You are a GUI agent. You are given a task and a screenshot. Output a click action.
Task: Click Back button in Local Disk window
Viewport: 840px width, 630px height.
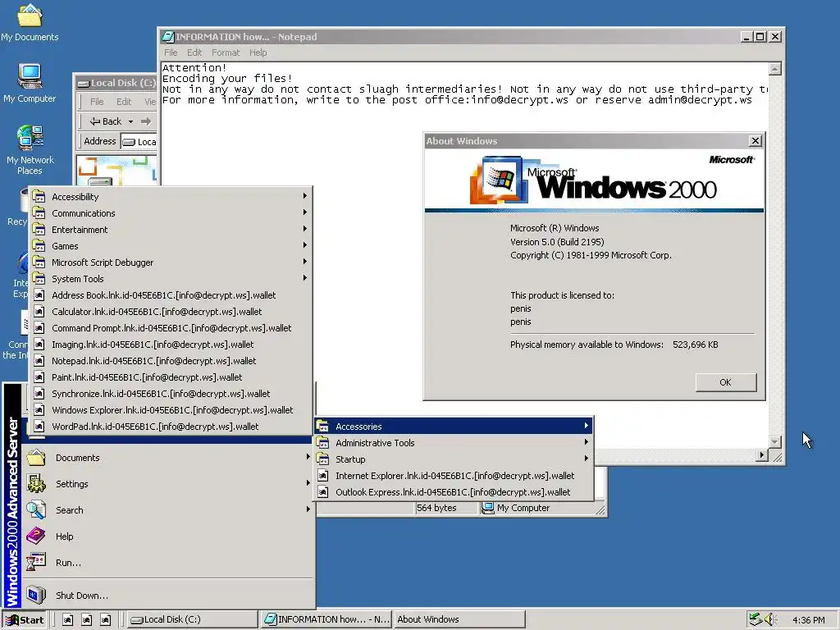tap(106, 121)
